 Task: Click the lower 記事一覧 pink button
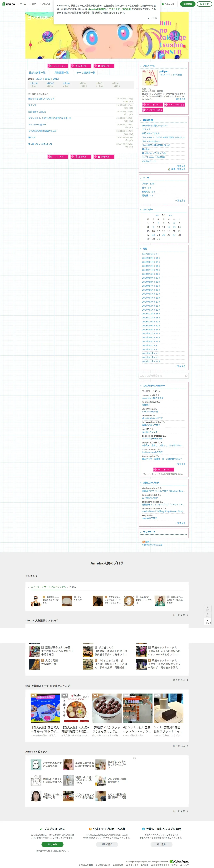point(81,157)
